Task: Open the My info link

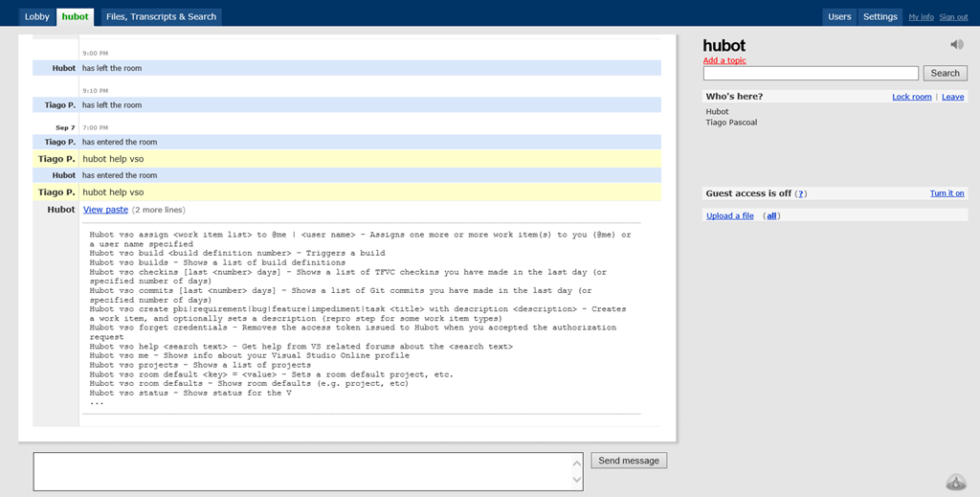Action: pos(921,17)
